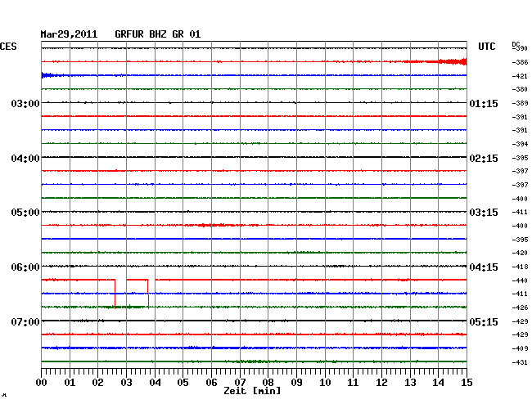Click the "04:15" UTC time label
This screenshot has height=404, width=532.
pos(484,267)
